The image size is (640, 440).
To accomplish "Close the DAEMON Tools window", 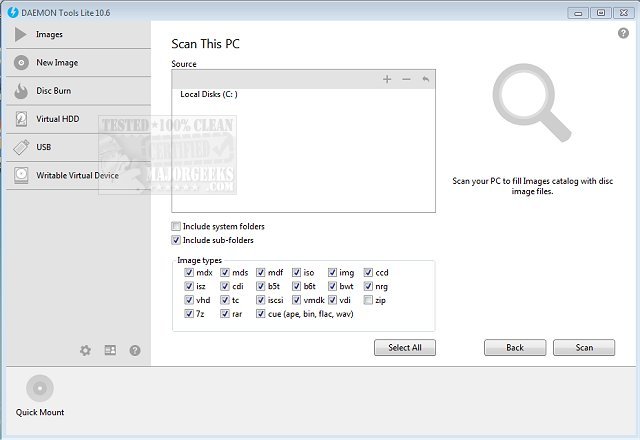I will click(x=624, y=13).
